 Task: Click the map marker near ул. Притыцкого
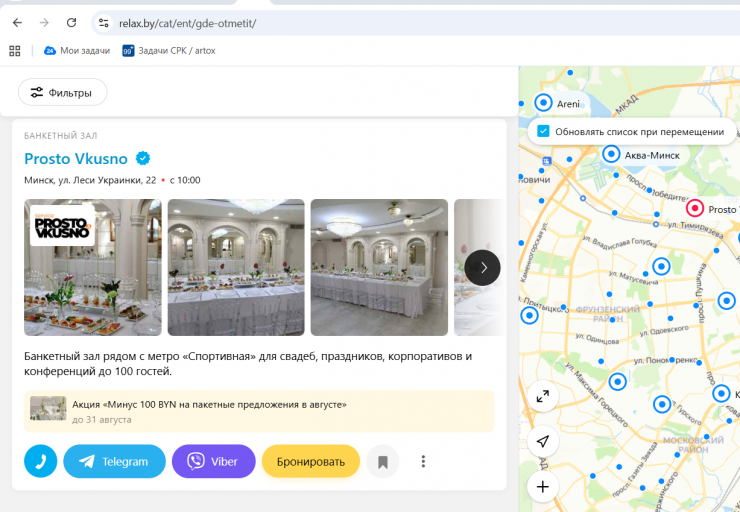[530, 315]
